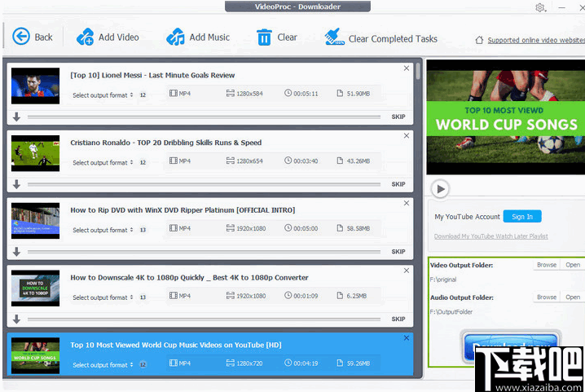585x392 pixels.
Task: Click the World Cup Songs list thumbnail
Action: point(36,355)
